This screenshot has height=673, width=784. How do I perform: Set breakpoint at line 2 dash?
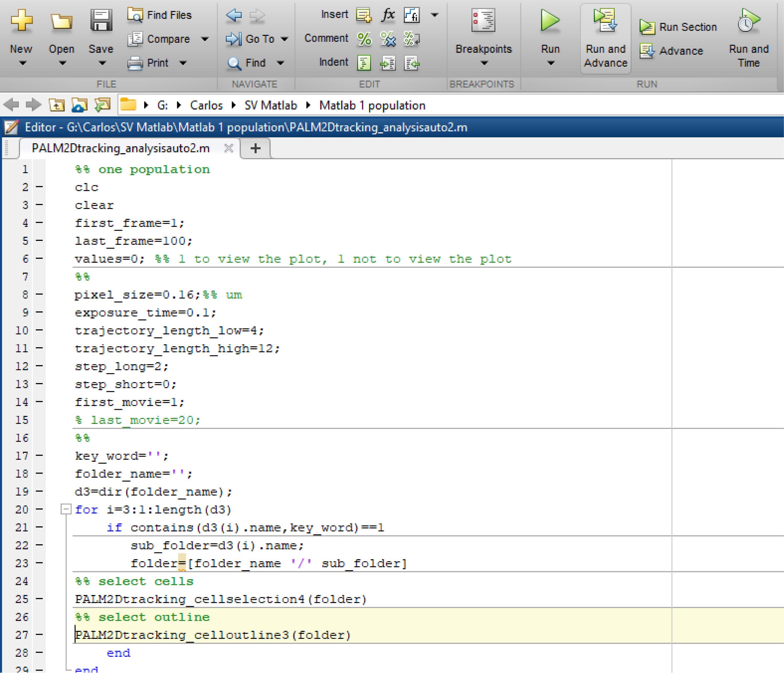tap(39, 187)
